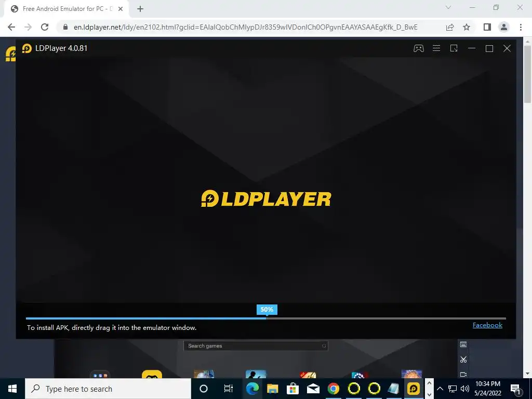The height and width of the screenshot is (399, 532).
Task: Click webpage vertical scrollbar thumb
Action: pos(528,73)
